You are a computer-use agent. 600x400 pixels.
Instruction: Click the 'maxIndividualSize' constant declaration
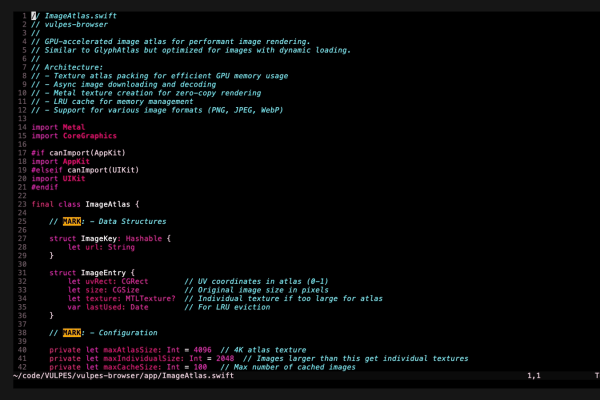click(142, 359)
